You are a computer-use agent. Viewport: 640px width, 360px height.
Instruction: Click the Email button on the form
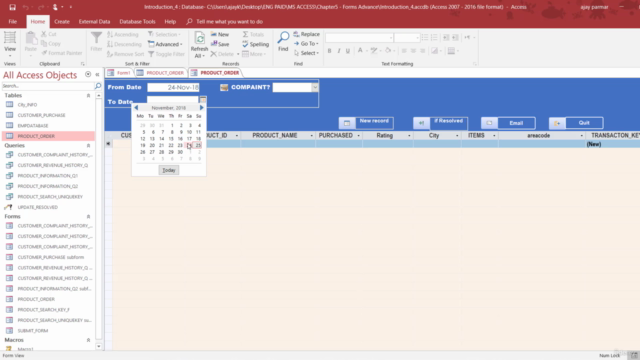click(x=508, y=123)
